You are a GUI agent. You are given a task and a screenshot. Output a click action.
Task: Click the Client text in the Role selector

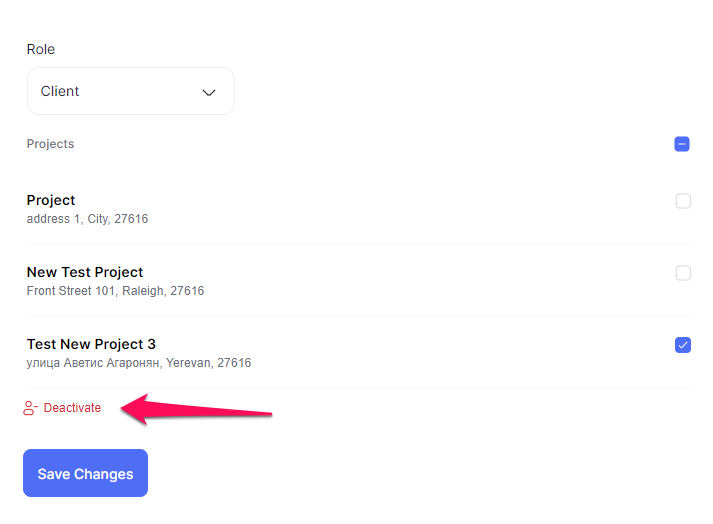[60, 91]
